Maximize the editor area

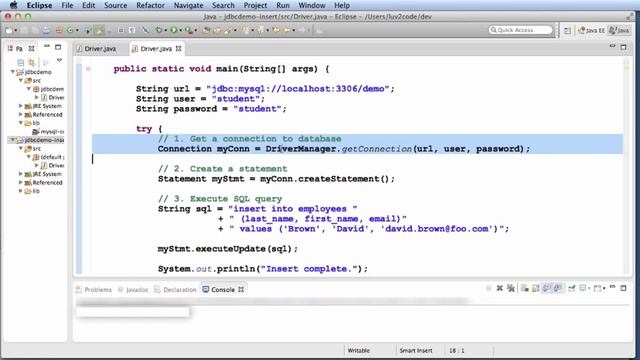click(623, 47)
